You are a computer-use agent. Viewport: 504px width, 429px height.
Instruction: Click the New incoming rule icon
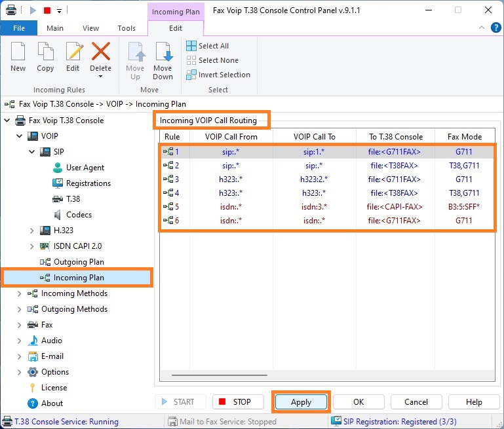[x=18, y=51]
